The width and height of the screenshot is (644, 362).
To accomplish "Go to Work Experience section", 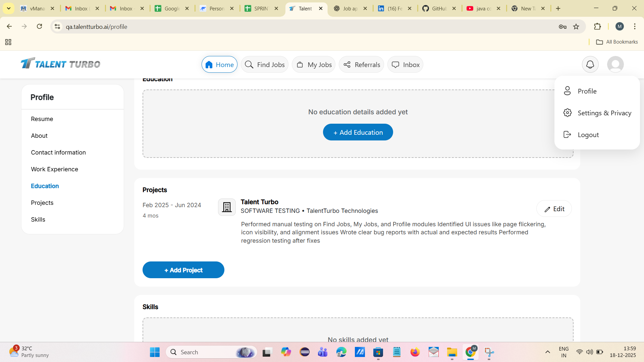I will coord(54,169).
